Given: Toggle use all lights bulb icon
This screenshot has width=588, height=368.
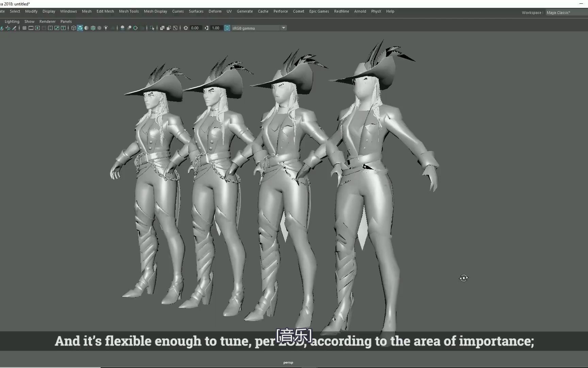Looking at the screenshot, I should pyautogui.click(x=106, y=28).
